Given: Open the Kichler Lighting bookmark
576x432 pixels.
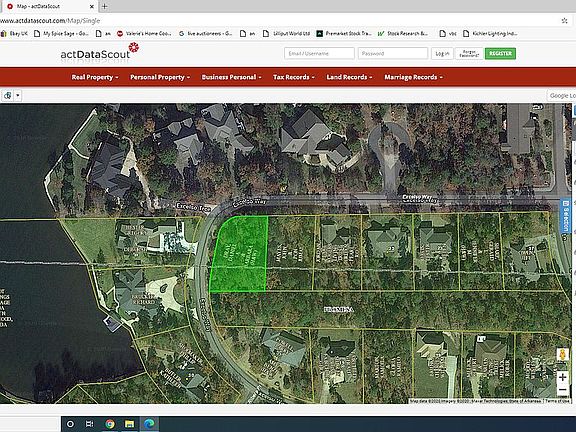Looking at the screenshot, I should 490,33.
